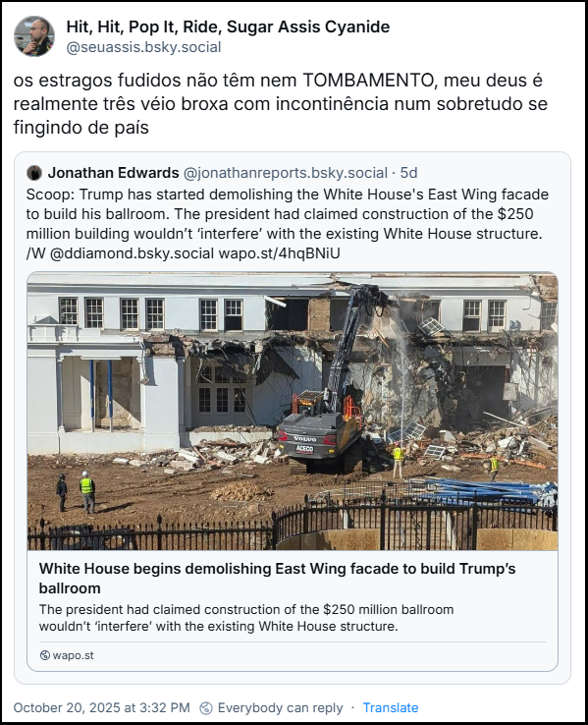
Task: Open the East Wing demolition photo
Action: coord(293,411)
